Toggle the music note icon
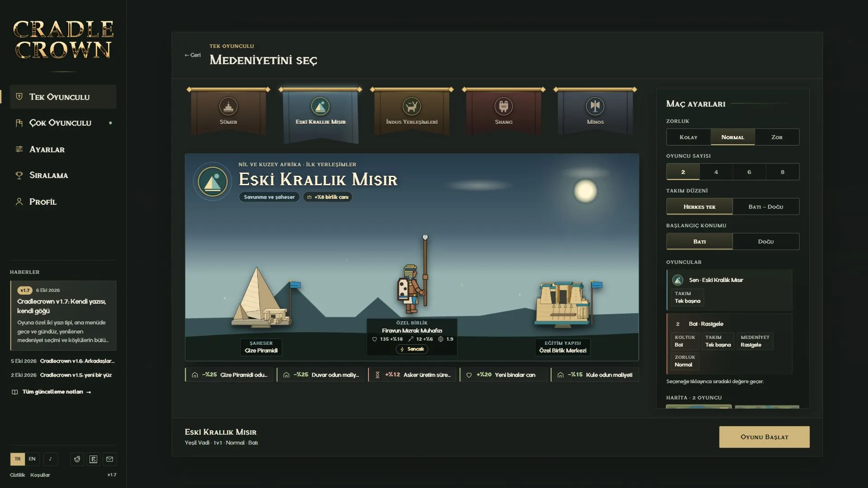This screenshot has height=488, width=868. 50,459
